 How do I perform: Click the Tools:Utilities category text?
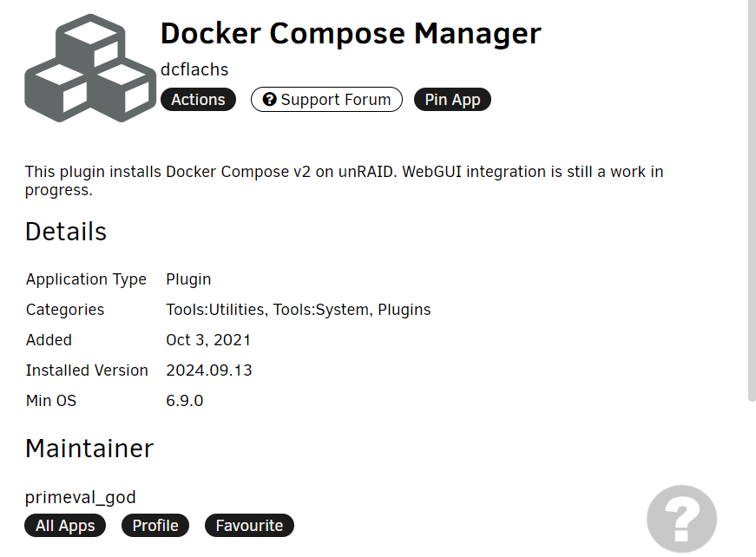point(216,310)
